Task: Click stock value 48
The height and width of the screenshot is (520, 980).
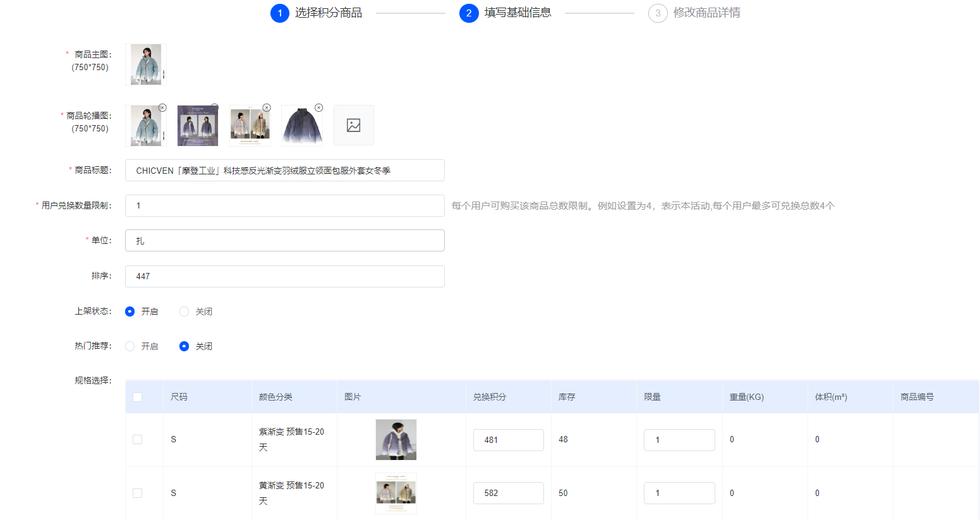Action: [x=563, y=439]
